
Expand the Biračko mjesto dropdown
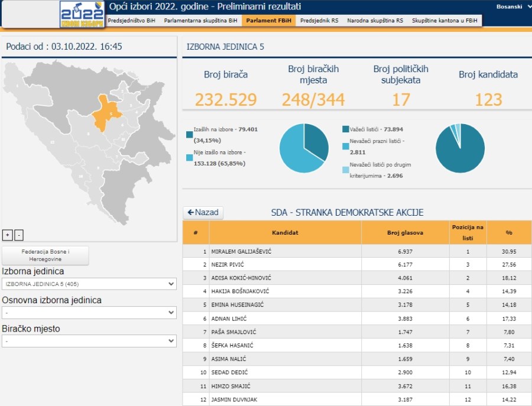click(89, 341)
